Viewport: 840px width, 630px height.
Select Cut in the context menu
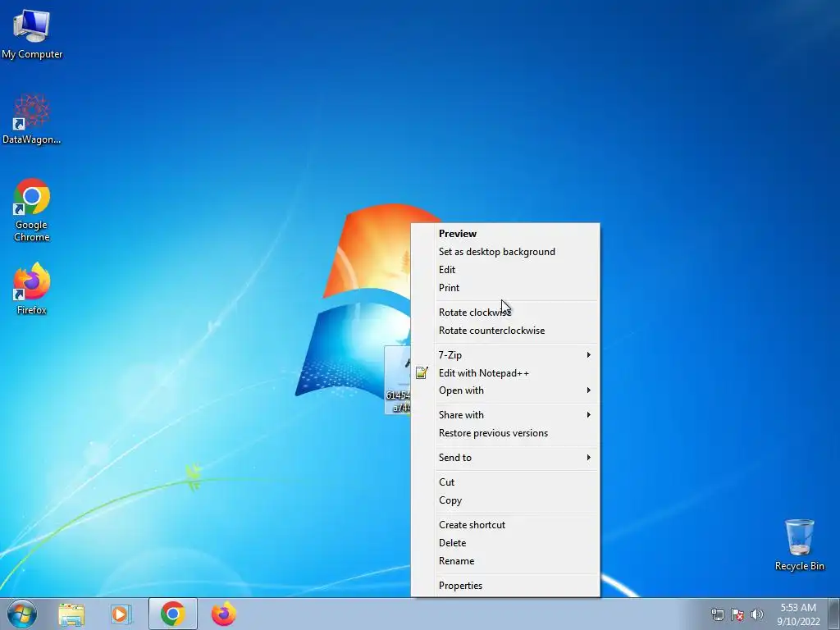coord(505,482)
